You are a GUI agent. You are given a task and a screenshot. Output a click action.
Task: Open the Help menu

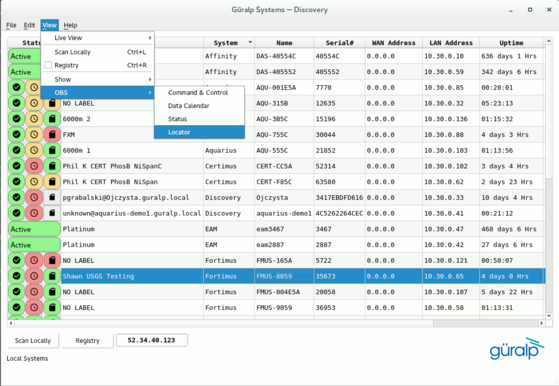coord(70,25)
